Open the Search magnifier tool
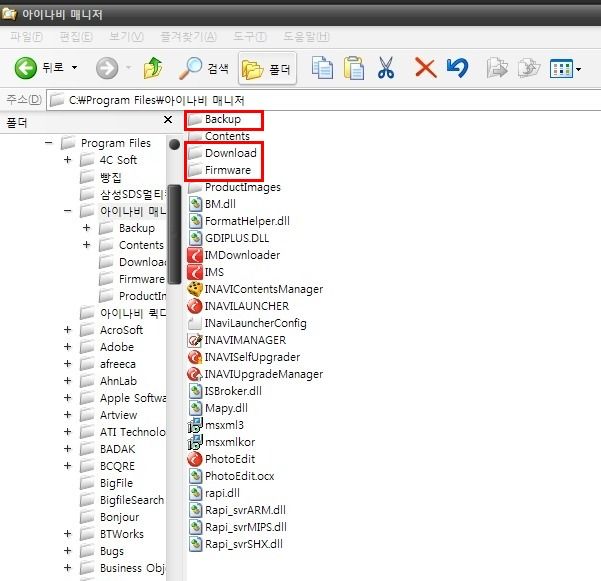The width and height of the screenshot is (601, 581). pyautogui.click(x=204, y=69)
